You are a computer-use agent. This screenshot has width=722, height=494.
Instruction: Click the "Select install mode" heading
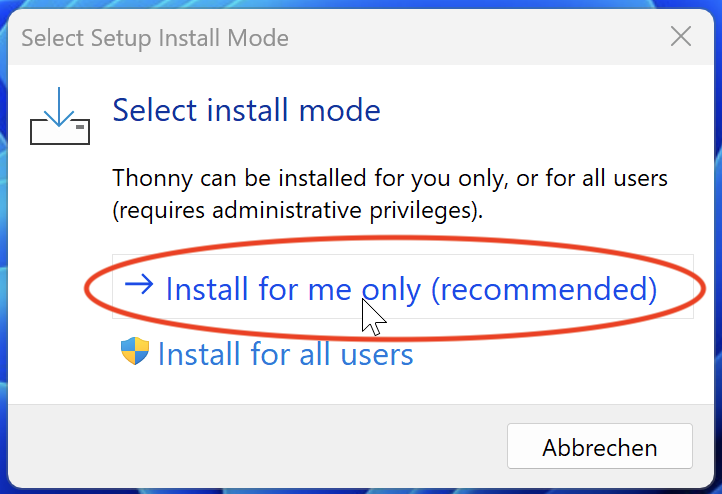click(246, 109)
